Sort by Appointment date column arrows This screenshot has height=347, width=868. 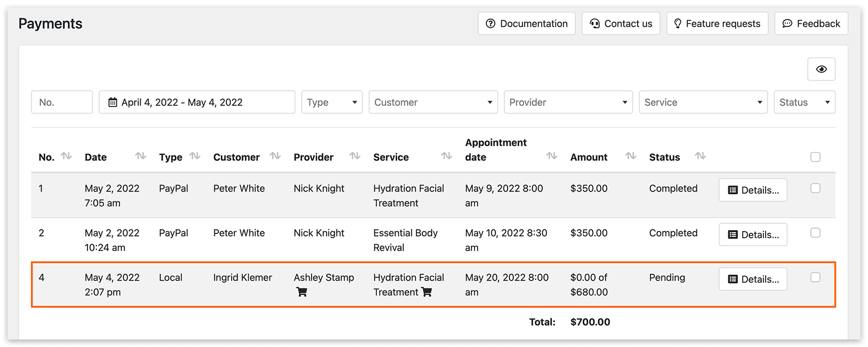552,156
